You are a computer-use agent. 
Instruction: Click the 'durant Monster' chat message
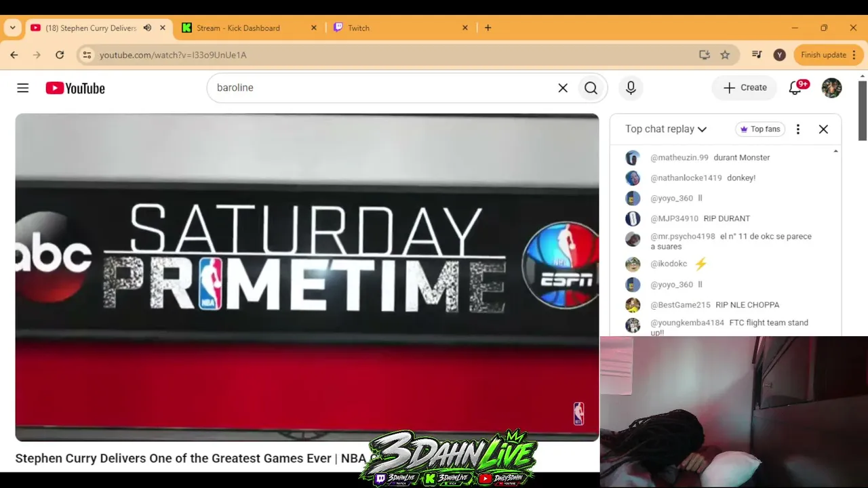[x=742, y=158]
